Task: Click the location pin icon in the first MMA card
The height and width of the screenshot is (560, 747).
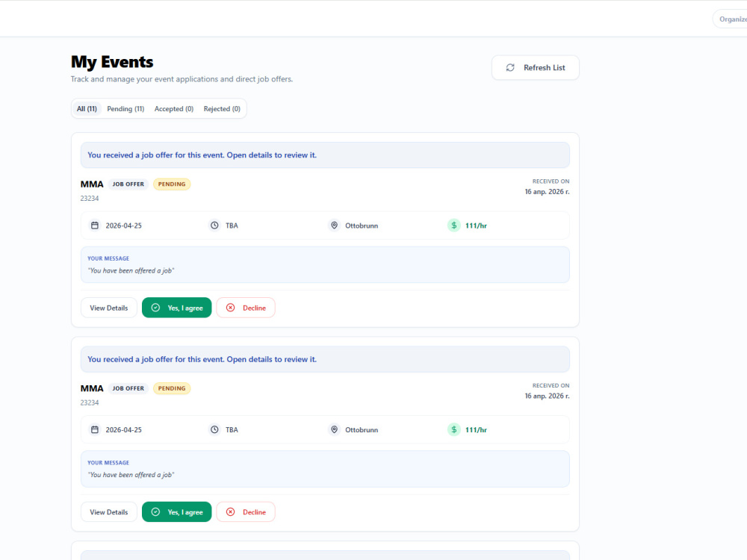Action: pos(335,225)
